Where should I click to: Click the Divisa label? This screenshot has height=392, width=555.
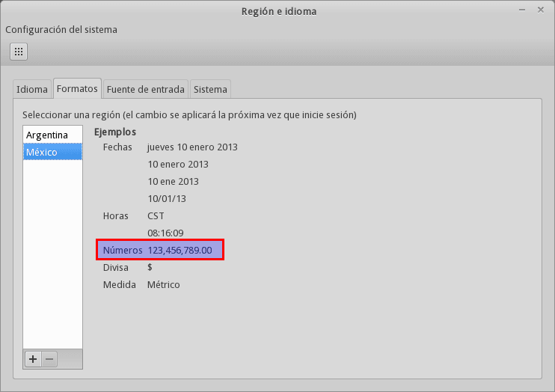click(115, 267)
